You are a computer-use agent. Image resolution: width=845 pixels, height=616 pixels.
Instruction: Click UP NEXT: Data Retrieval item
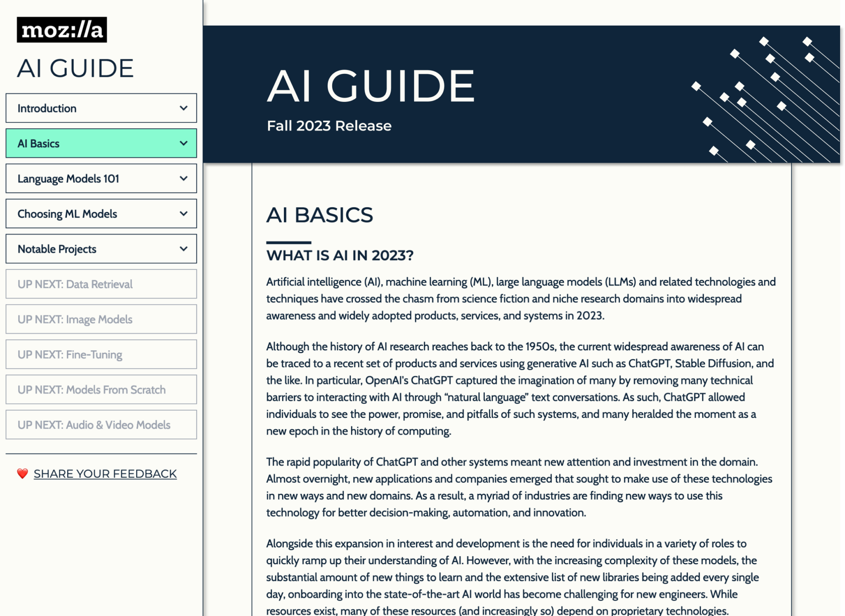(83, 284)
